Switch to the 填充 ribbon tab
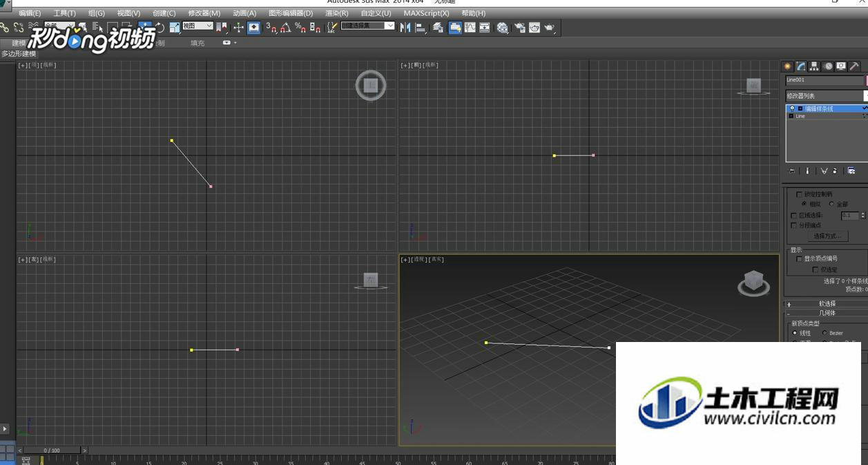Image resolution: width=868 pixels, height=465 pixels. point(197,43)
